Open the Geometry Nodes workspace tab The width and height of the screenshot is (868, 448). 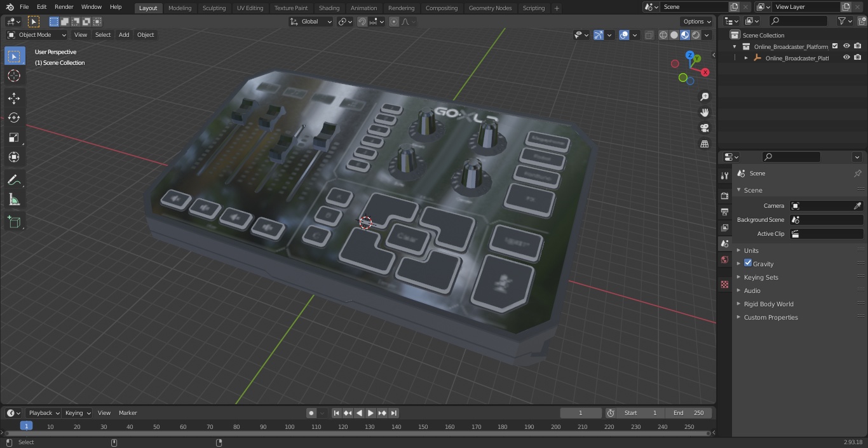pos(490,8)
